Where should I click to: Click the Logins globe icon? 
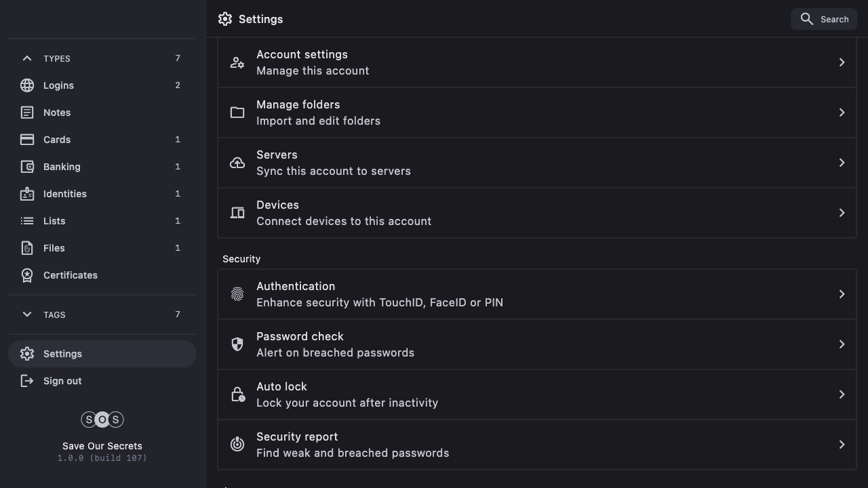pyautogui.click(x=27, y=85)
